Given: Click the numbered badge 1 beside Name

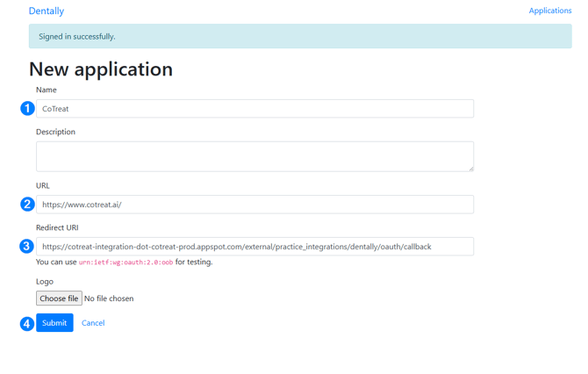Looking at the screenshot, I should click(x=27, y=108).
